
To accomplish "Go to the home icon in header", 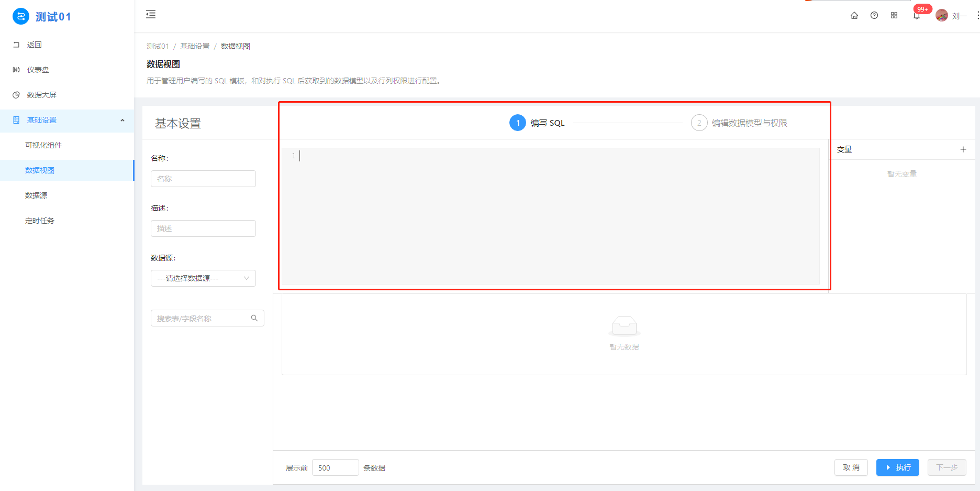I will [x=854, y=16].
